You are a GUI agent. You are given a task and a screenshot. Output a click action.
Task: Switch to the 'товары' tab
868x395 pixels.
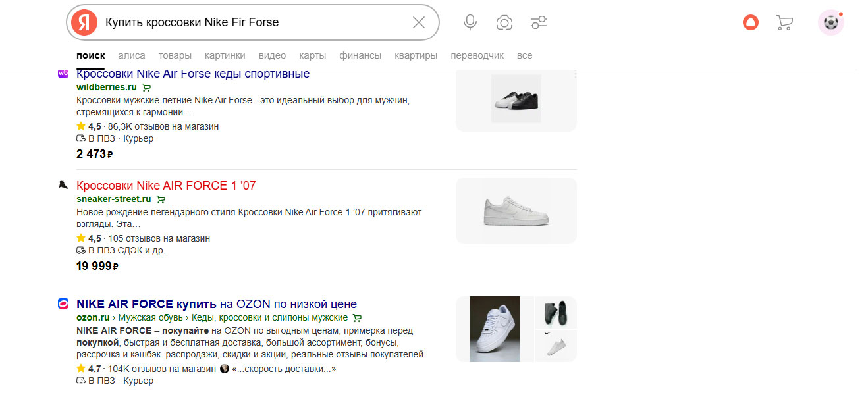pyautogui.click(x=175, y=55)
